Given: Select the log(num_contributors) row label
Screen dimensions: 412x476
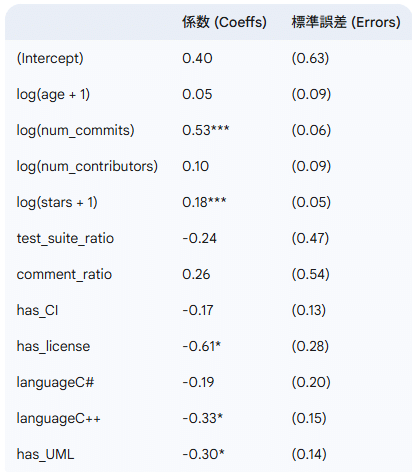Looking at the screenshot, I should click(x=87, y=166).
